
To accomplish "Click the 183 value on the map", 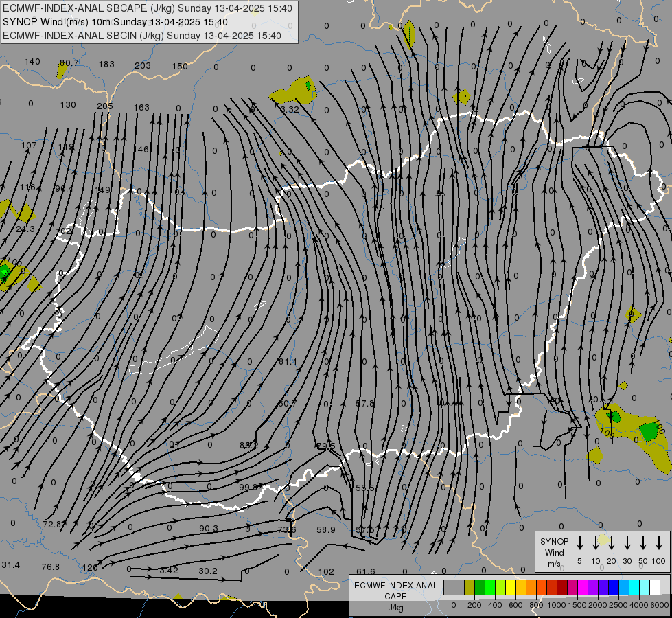I will point(106,65).
